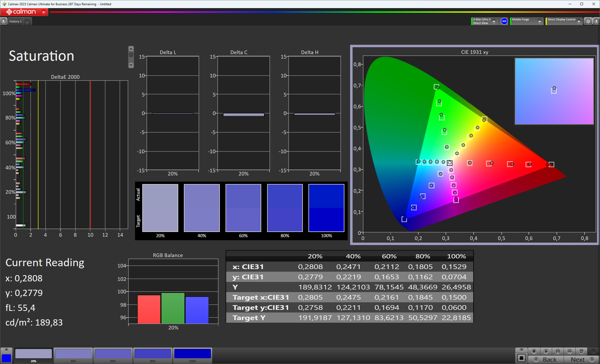
Task: Open the Direct Display Control dropdown
Action: 579,21
